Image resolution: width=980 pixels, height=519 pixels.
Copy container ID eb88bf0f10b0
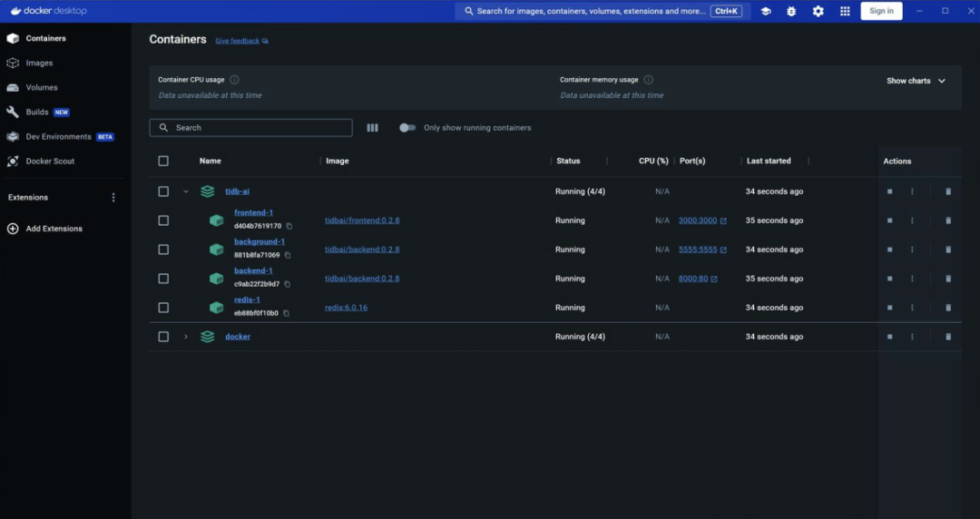[x=286, y=313]
